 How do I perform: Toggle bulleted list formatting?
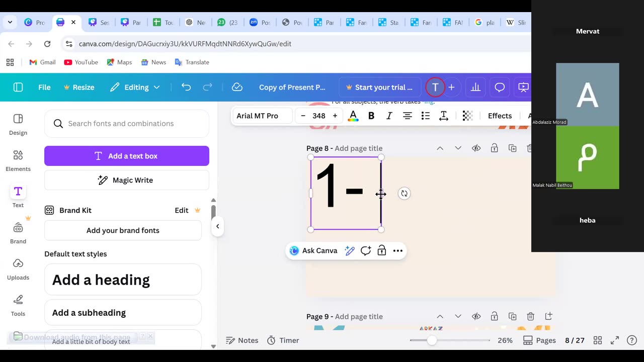(x=426, y=116)
